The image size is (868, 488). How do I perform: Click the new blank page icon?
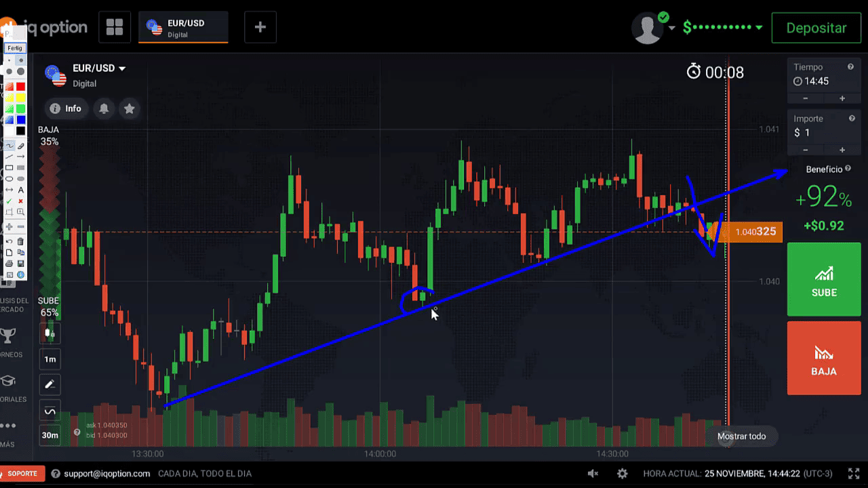pos(9,252)
